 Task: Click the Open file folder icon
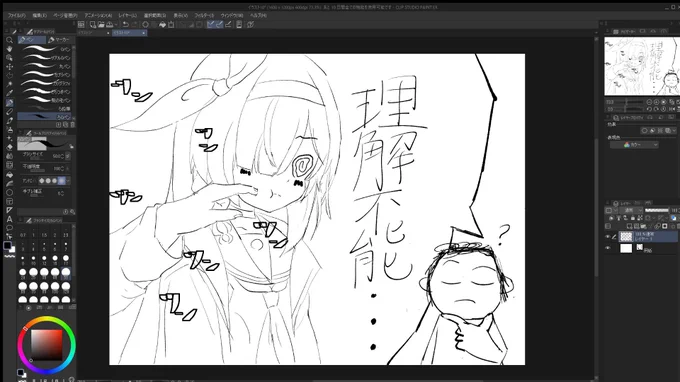(x=101, y=25)
